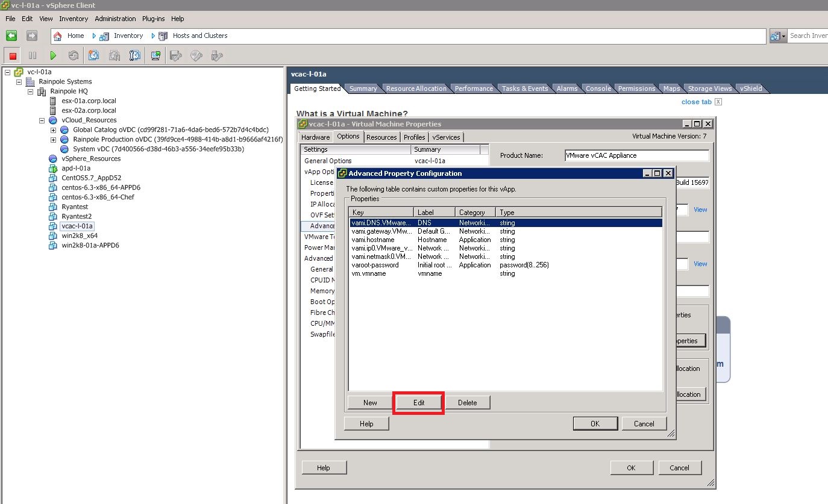Open the Inventory menu
Image resolution: width=828 pixels, height=504 pixels.
(74, 19)
